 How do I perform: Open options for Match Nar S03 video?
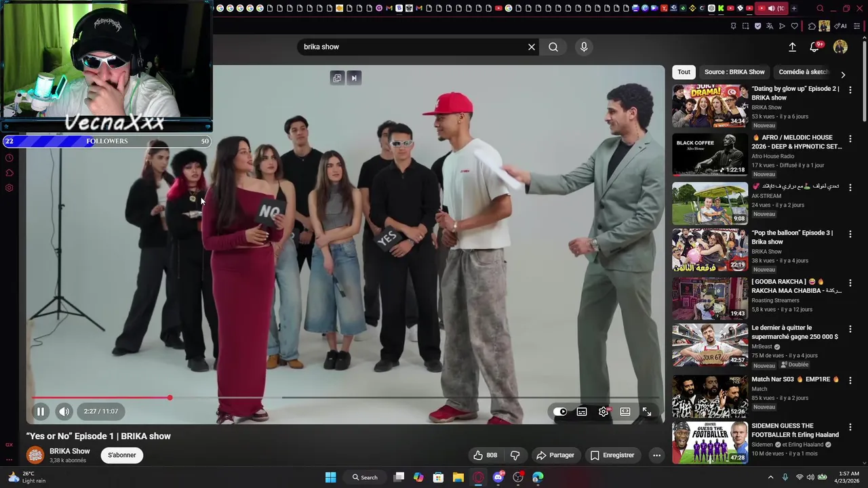(x=850, y=381)
